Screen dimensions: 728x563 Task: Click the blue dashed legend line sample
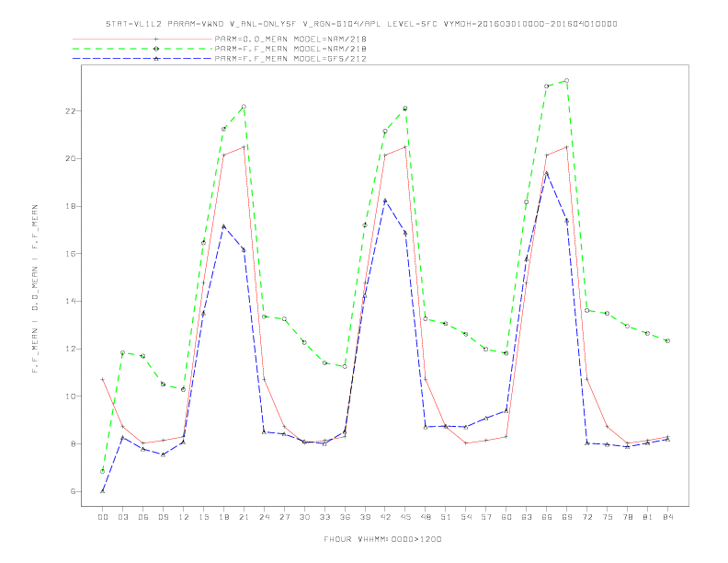[x=142, y=59]
